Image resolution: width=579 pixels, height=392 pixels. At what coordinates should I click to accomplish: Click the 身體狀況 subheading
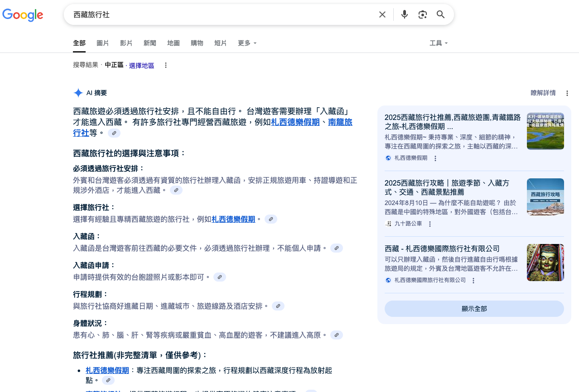[x=91, y=323]
